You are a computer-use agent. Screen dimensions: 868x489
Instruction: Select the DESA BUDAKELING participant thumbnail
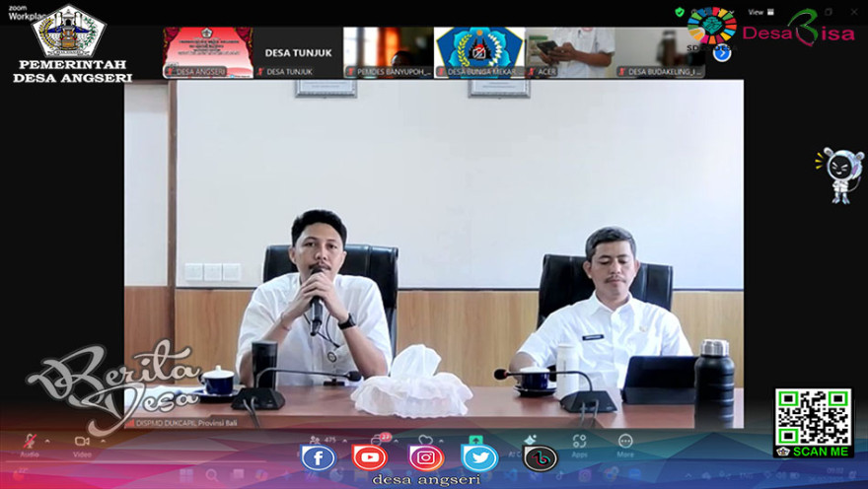tap(660, 52)
